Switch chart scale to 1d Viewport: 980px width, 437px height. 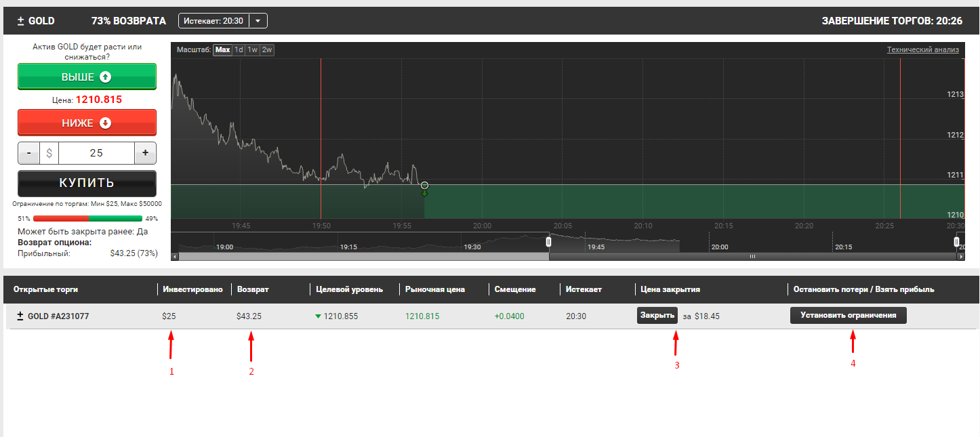pyautogui.click(x=239, y=49)
